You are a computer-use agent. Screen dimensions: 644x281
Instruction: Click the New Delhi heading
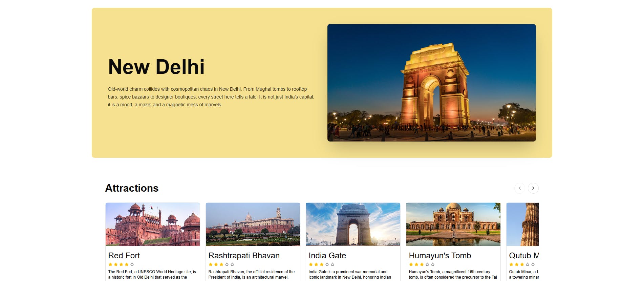156,67
